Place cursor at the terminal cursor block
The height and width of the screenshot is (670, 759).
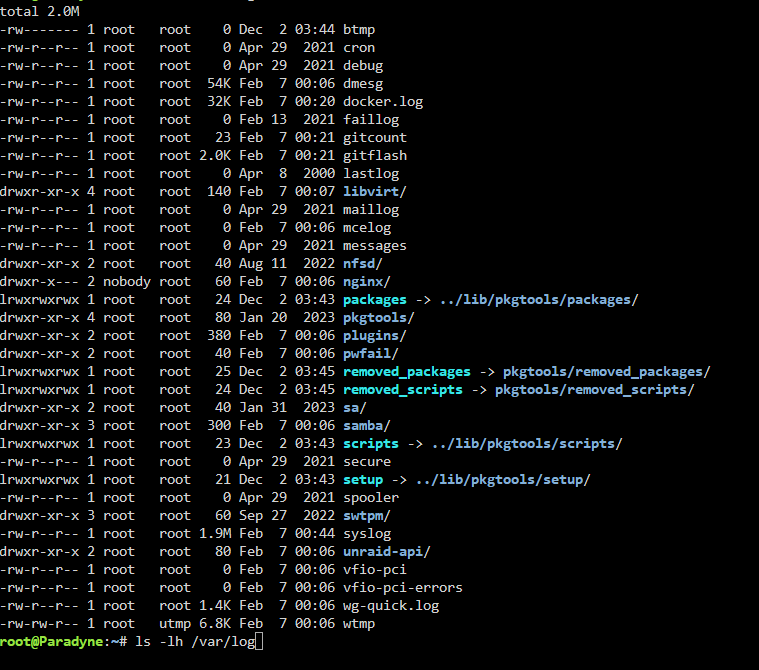pyautogui.click(x=259, y=641)
